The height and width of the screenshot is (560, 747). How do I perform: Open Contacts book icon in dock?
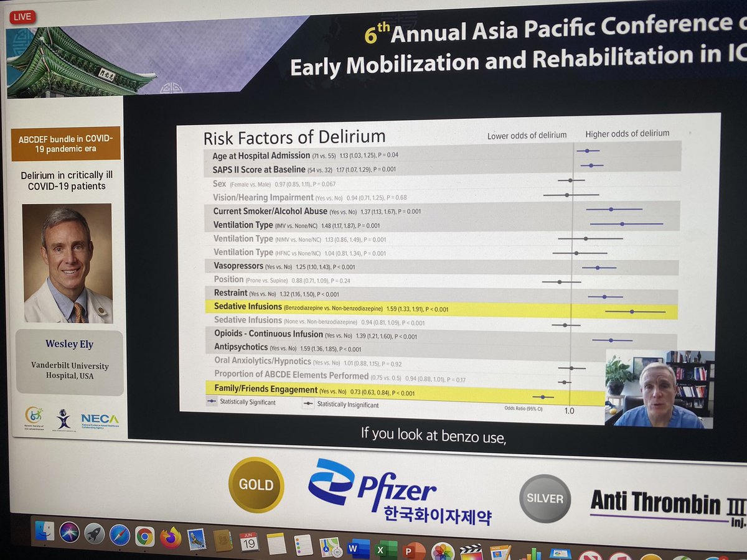point(223,540)
